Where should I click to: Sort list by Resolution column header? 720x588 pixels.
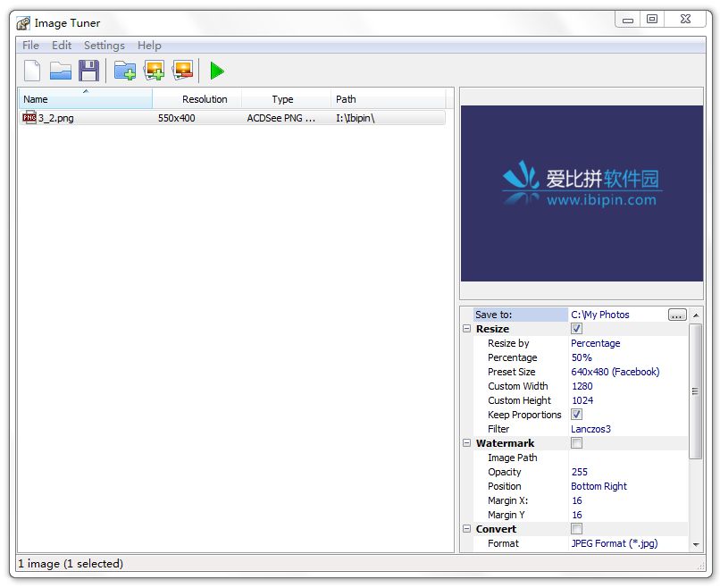[197, 99]
